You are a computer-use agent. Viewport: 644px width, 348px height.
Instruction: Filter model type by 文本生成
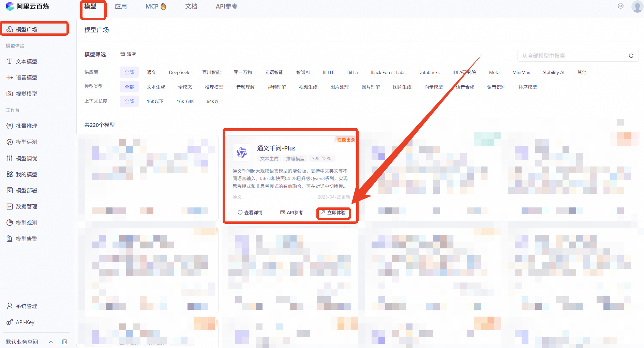click(x=156, y=87)
